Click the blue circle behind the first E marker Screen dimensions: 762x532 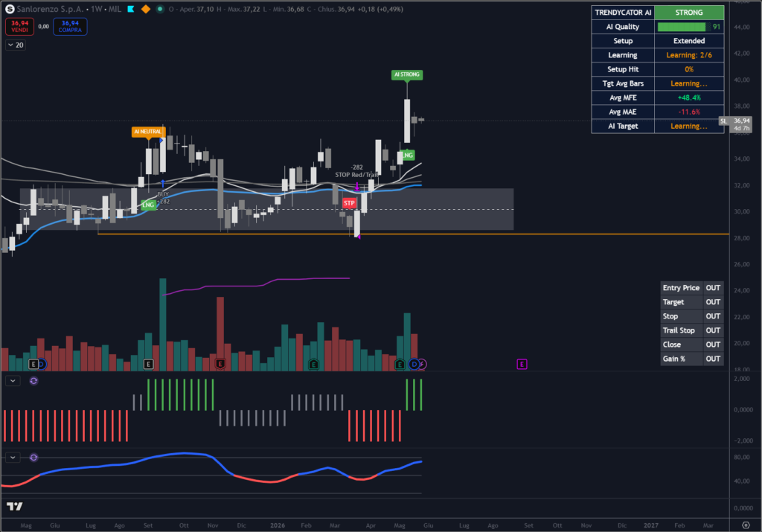tap(42, 364)
